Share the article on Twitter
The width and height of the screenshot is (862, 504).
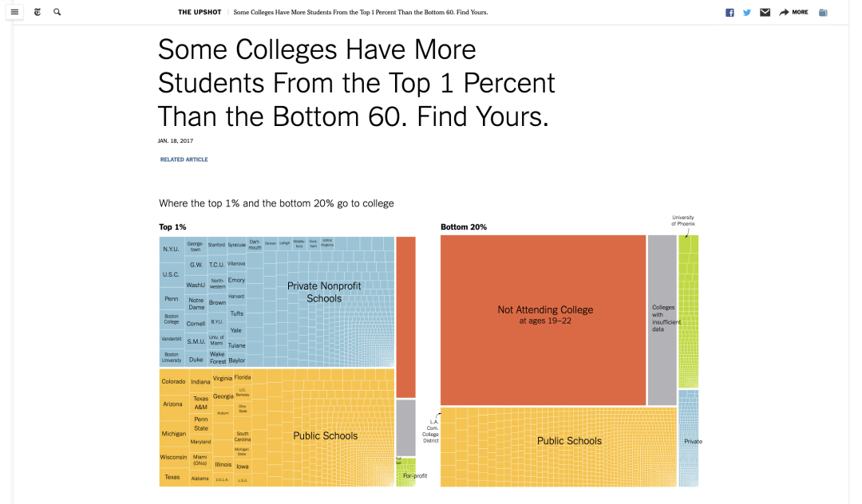(747, 13)
